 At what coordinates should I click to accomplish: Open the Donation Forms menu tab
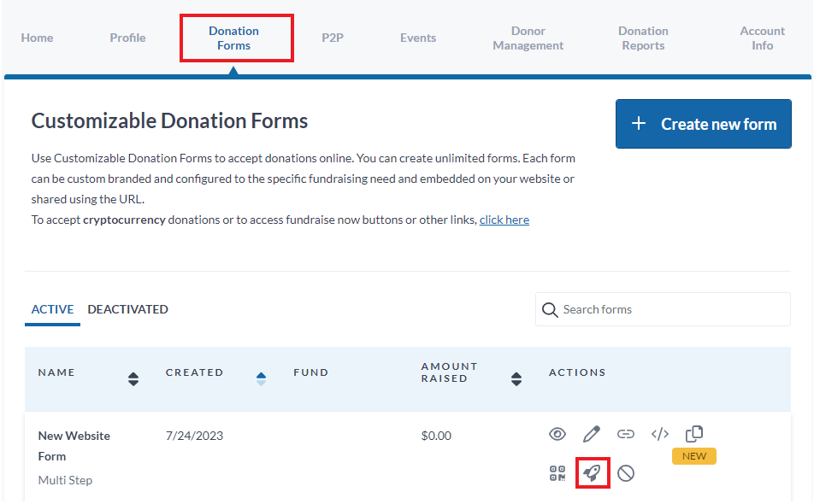pos(233,38)
